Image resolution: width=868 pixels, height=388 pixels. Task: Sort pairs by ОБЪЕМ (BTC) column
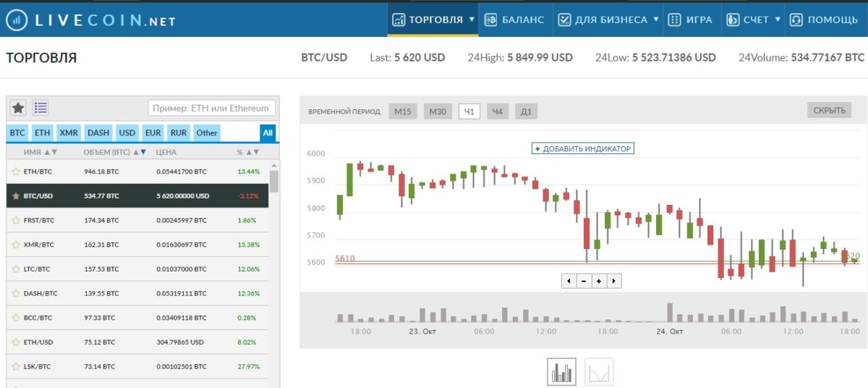pos(115,152)
